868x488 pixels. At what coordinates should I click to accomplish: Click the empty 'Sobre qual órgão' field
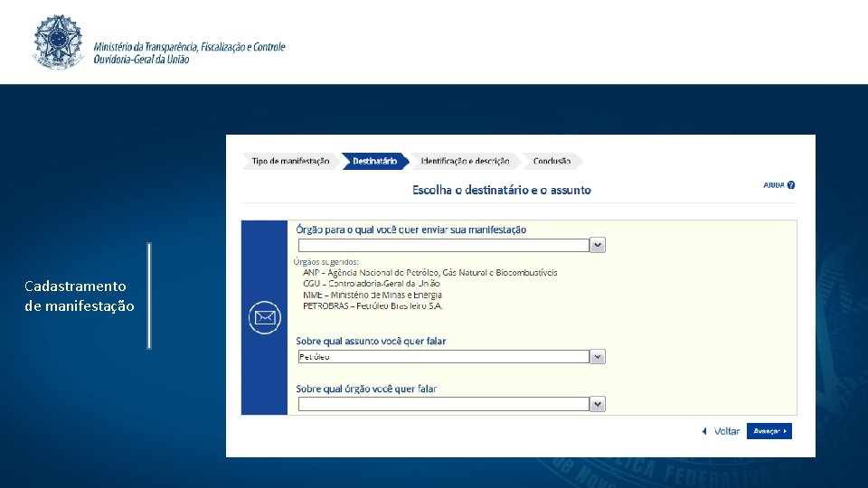click(x=443, y=405)
